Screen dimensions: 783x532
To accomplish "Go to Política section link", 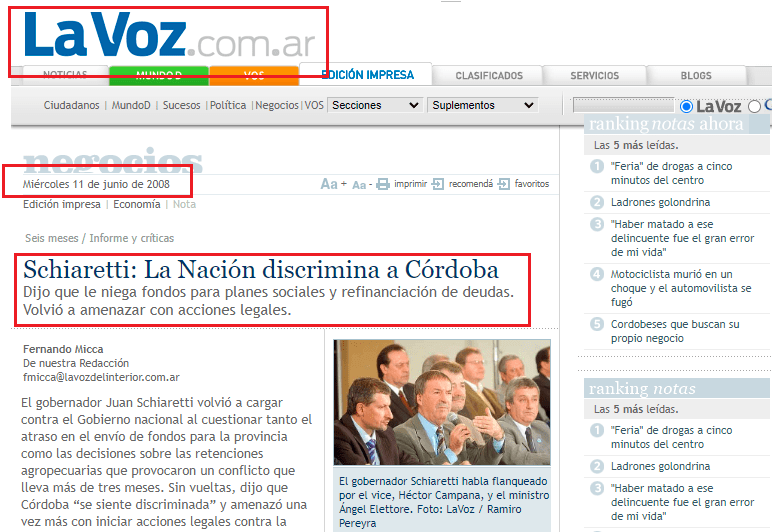I will 228,105.
